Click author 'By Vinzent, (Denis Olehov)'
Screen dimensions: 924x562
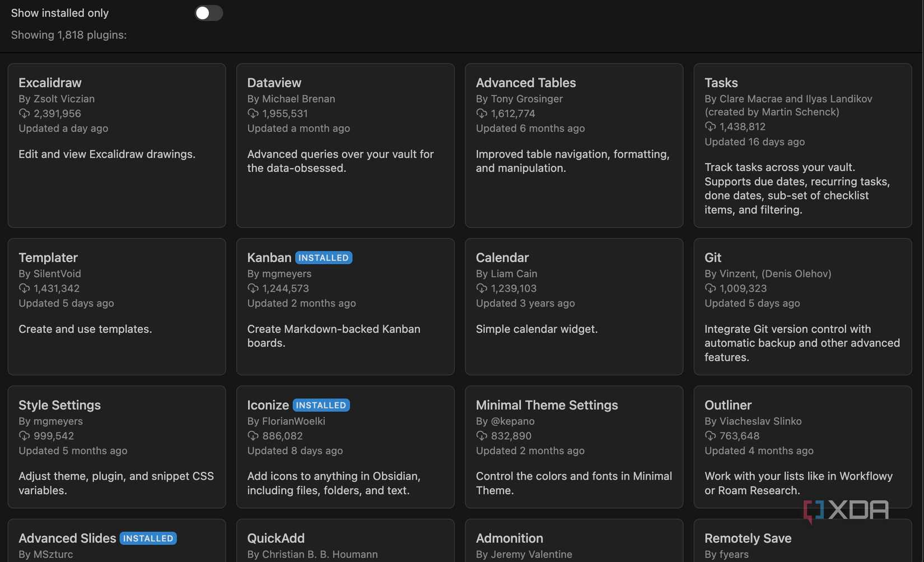[768, 274]
